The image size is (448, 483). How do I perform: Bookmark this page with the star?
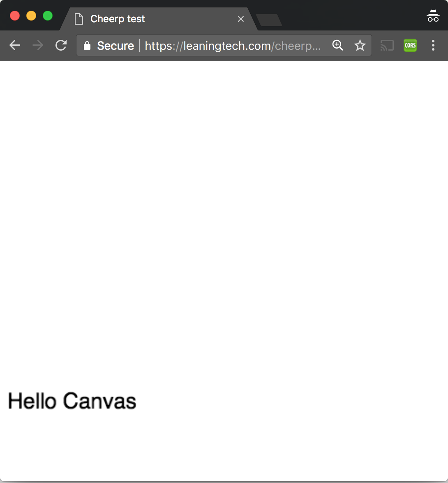tap(360, 45)
